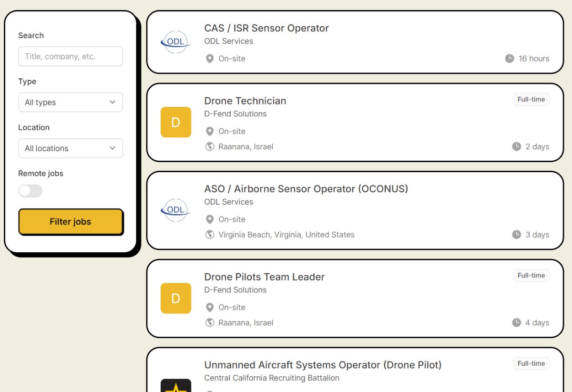Click On-site label on CAS / ISR card
This screenshot has height=392, width=572.
coord(232,59)
